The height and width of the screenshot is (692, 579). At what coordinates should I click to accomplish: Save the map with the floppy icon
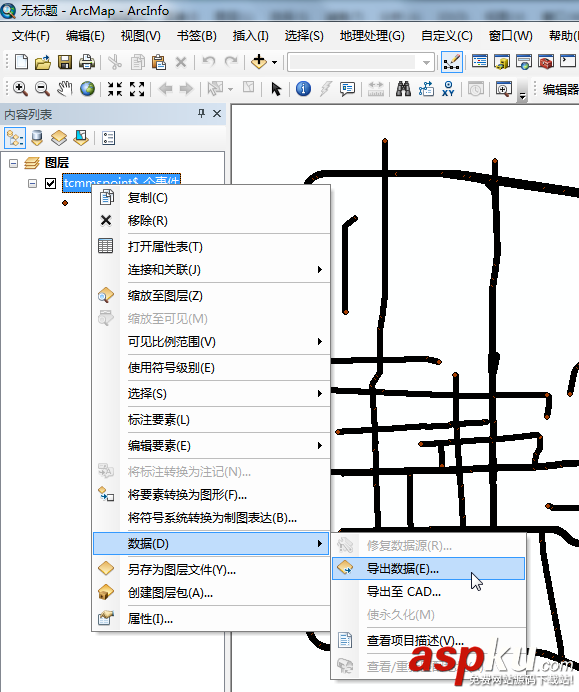coord(65,62)
